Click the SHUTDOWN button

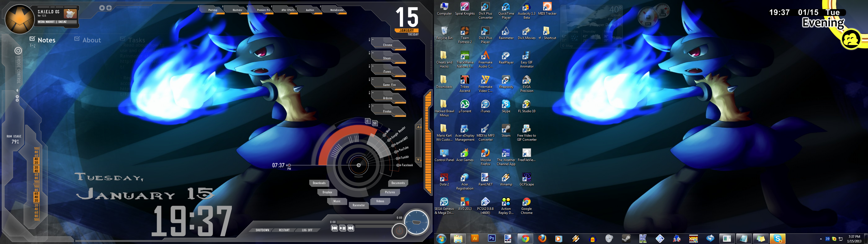coord(262,230)
